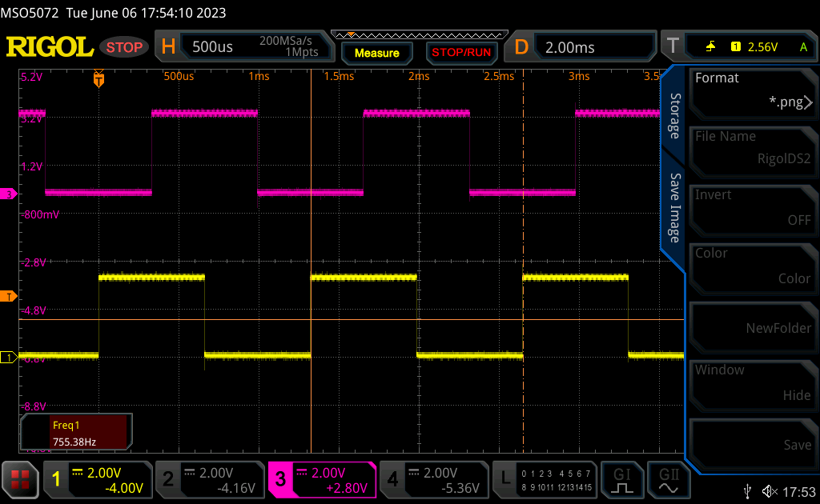Viewport: 820px width, 504px height.
Task: Tap the rising edge trigger icon
Action: tap(711, 47)
